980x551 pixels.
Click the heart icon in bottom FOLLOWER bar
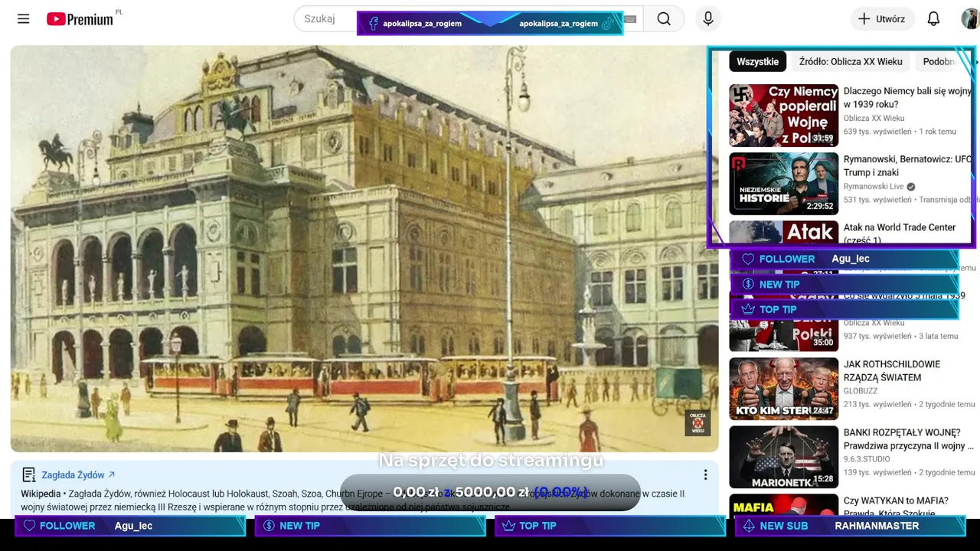tap(30, 526)
